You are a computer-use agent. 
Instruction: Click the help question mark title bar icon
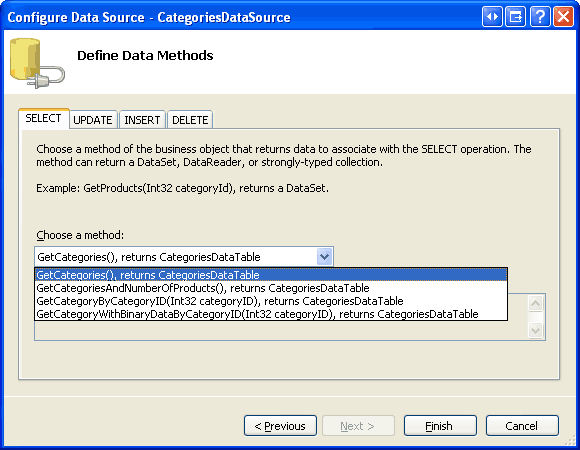click(540, 17)
